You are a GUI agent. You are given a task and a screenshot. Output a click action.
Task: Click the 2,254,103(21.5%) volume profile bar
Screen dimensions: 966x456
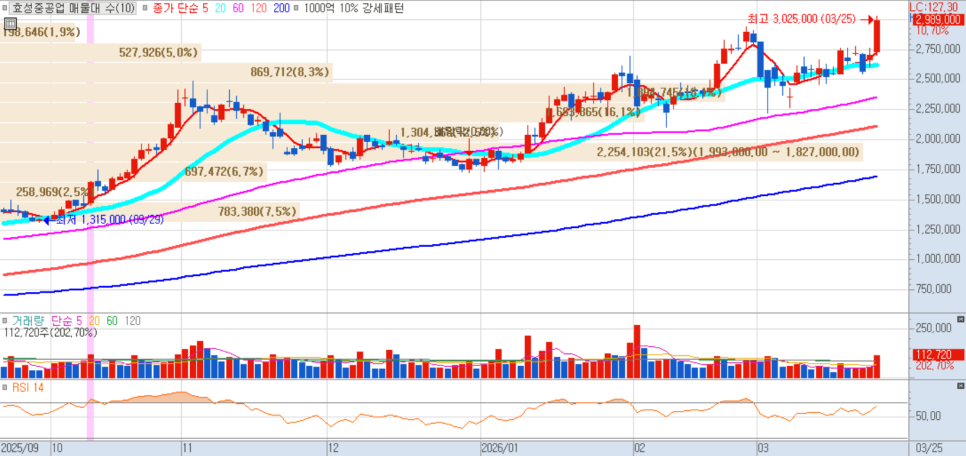click(x=431, y=152)
